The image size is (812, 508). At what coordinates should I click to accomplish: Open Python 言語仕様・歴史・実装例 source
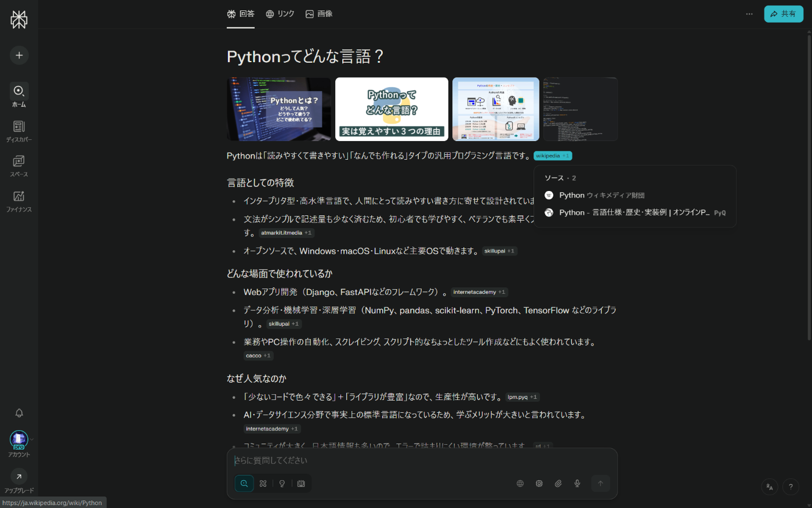point(635,212)
